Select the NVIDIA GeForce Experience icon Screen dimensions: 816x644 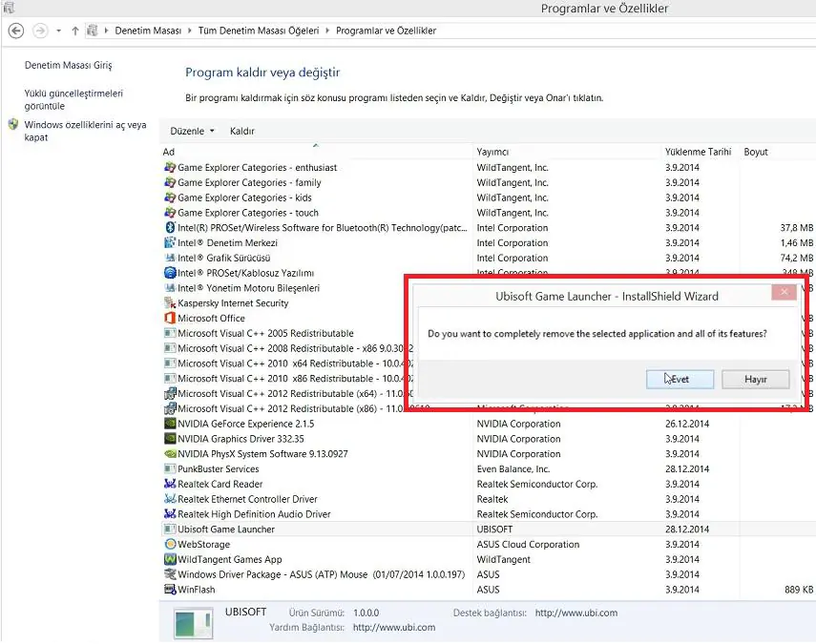pyautogui.click(x=170, y=424)
